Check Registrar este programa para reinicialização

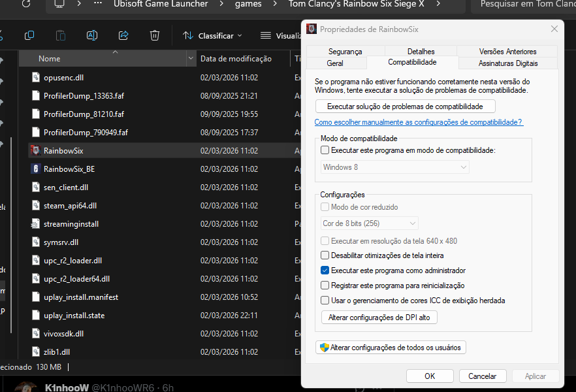(325, 286)
